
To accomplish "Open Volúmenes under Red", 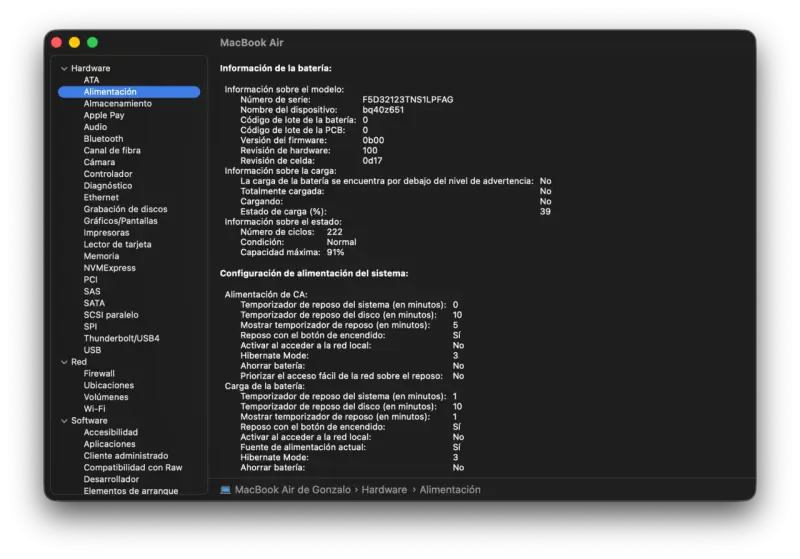I will click(x=106, y=397).
